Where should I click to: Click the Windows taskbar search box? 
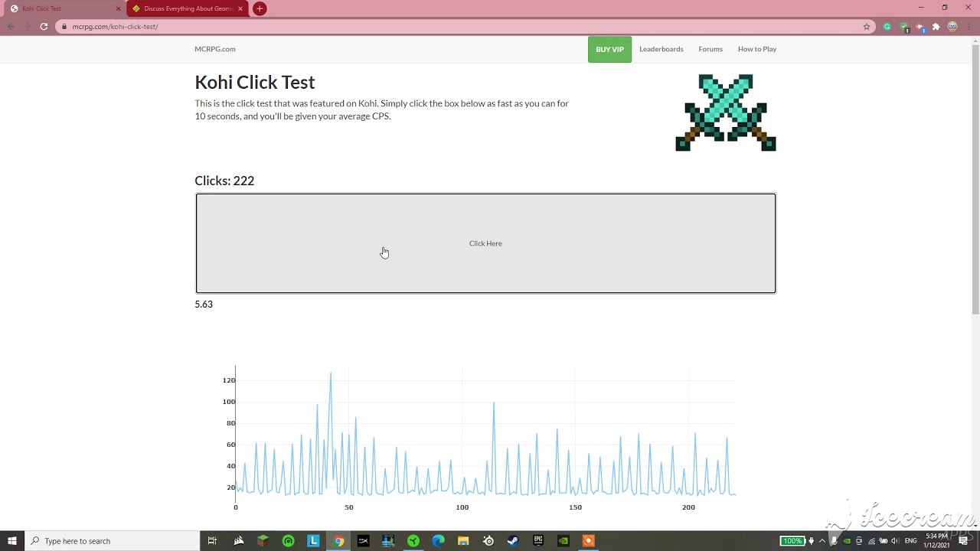pyautogui.click(x=112, y=541)
